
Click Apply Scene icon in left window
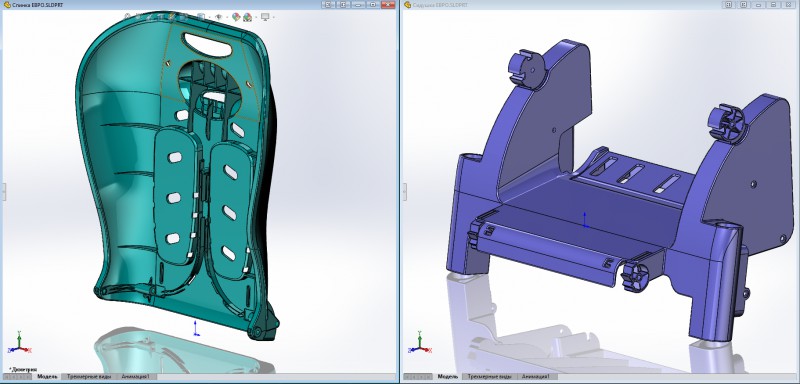coord(247,17)
